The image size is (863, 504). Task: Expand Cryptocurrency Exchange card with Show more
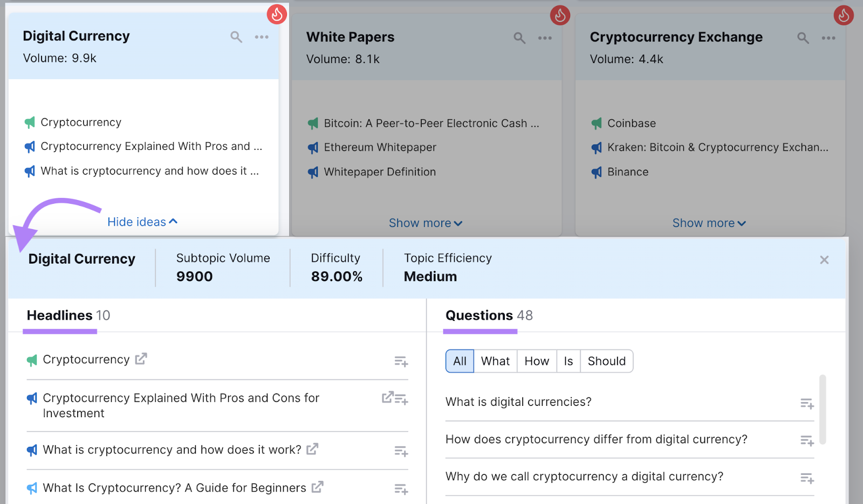click(x=709, y=223)
